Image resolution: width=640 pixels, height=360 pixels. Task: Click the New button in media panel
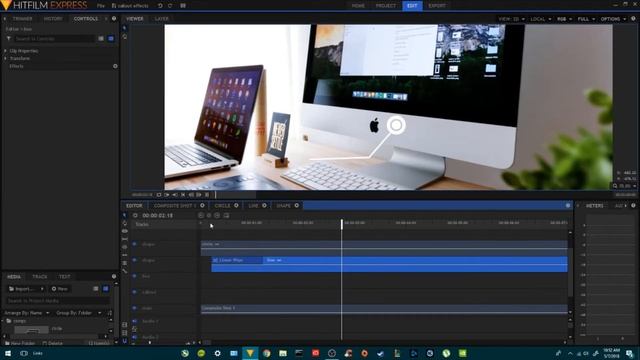(60, 289)
